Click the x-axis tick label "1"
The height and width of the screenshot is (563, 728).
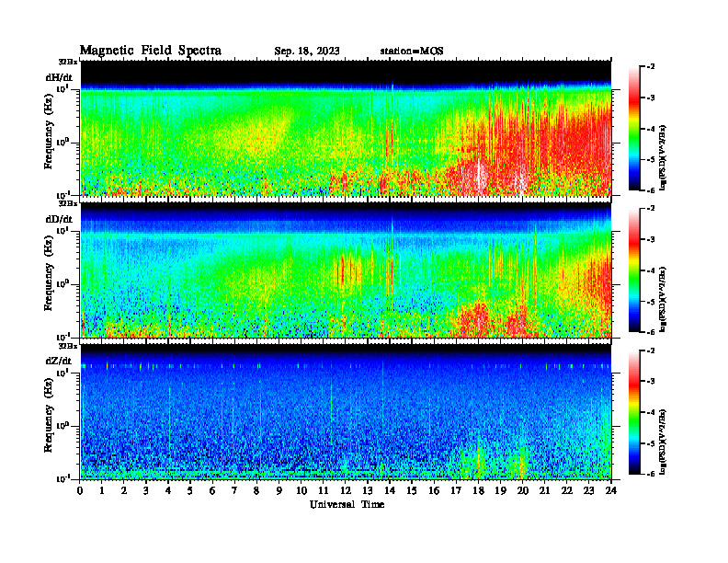tap(103, 490)
